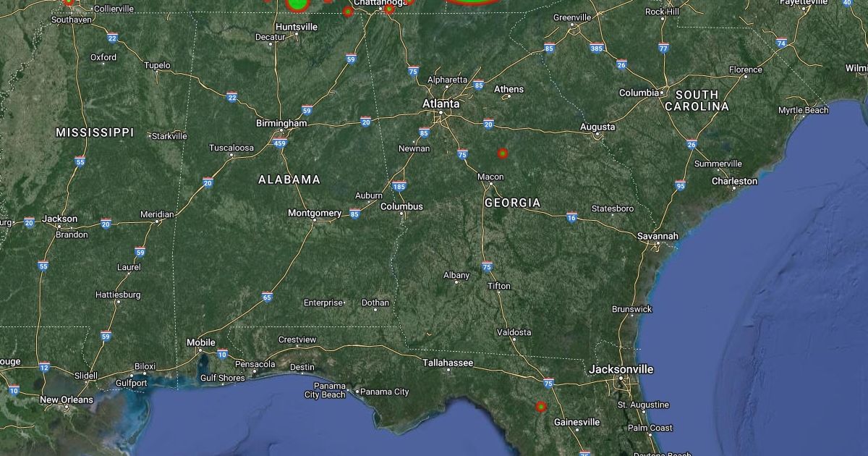This screenshot has height=456, width=868.
Task: Select the Panama City Beach label
Action: pos(325,390)
